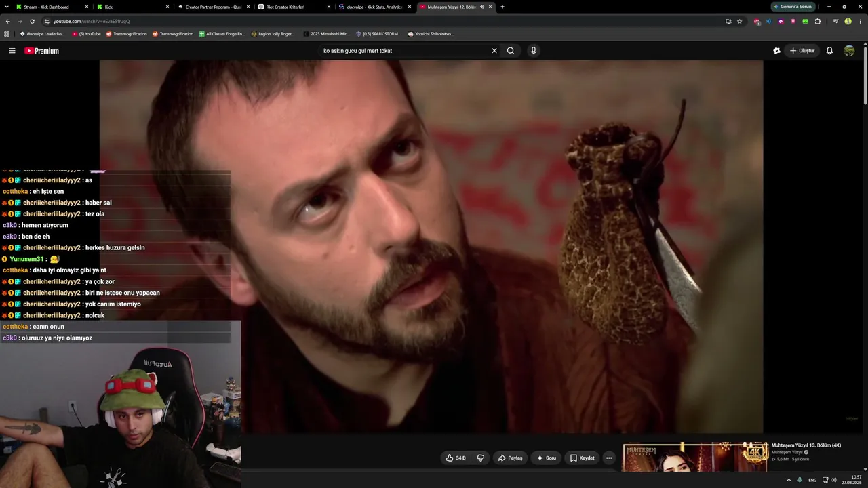Screen dimensions: 868x488
Task: Open Legion Jolly Roger bookmark
Action: 273,33
